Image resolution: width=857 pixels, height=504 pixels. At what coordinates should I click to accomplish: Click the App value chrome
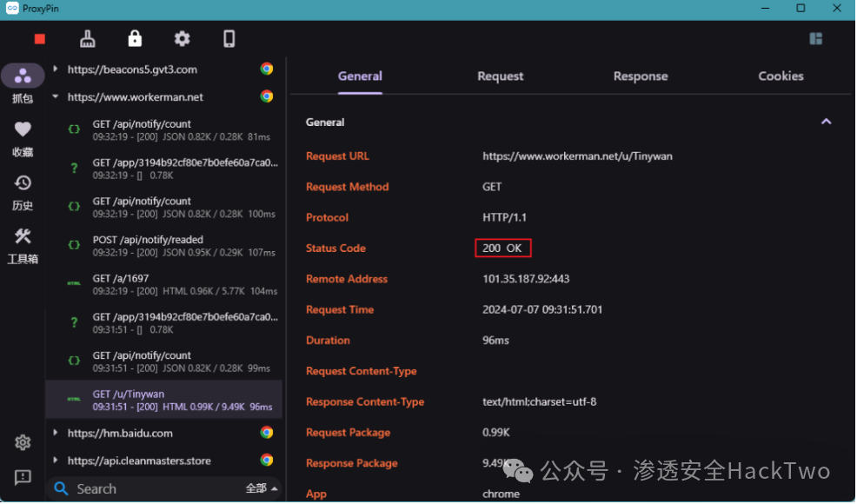tap(501, 494)
